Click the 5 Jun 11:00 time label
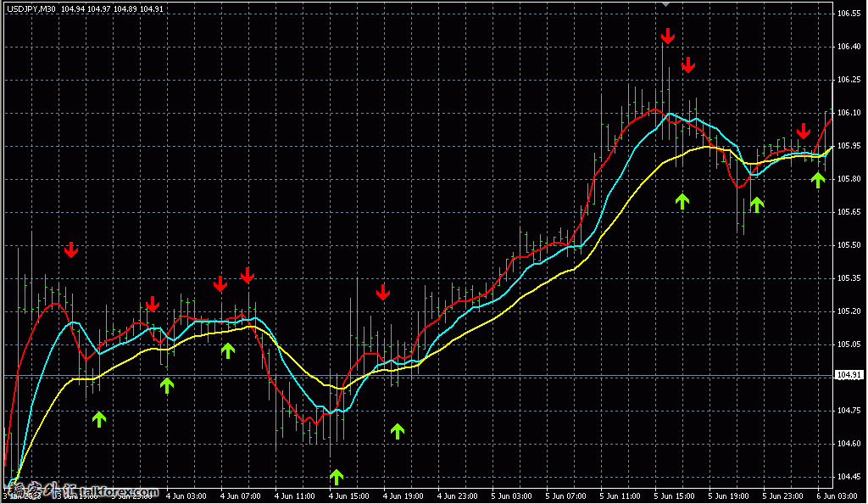The height and width of the screenshot is (504, 868). point(620,496)
